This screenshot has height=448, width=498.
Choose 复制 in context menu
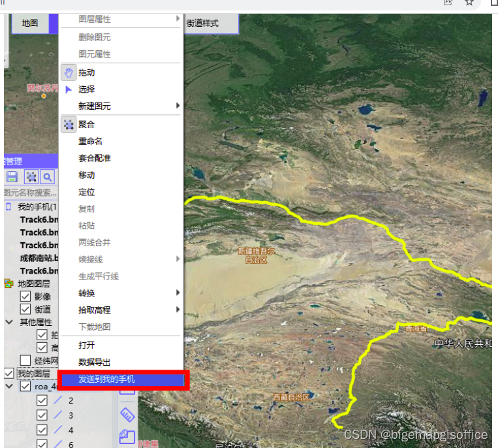pyautogui.click(x=121, y=209)
